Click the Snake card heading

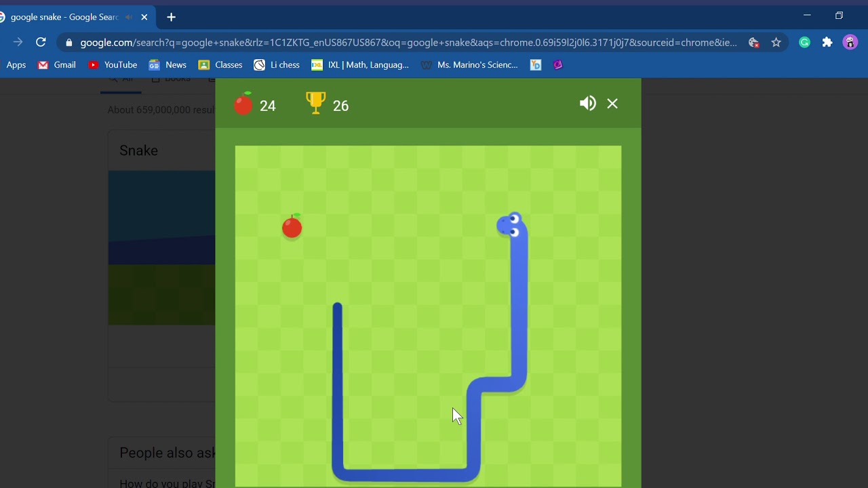(x=138, y=150)
